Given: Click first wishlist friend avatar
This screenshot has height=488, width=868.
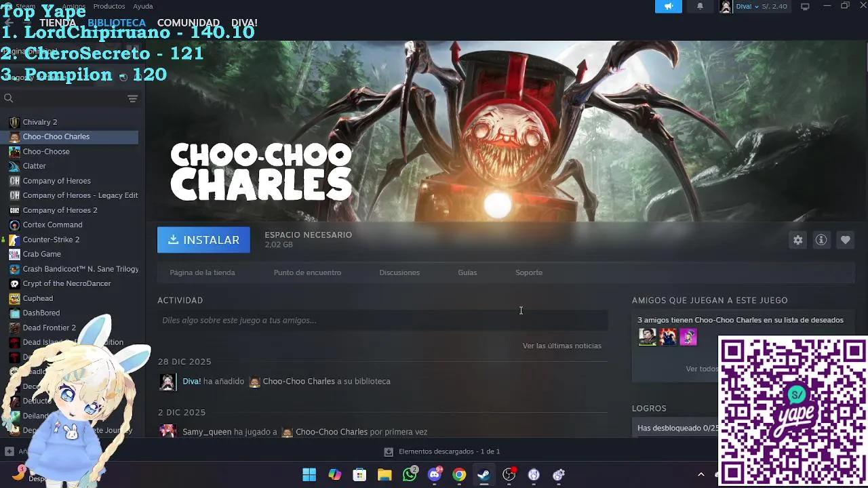Looking at the screenshot, I should tap(648, 337).
